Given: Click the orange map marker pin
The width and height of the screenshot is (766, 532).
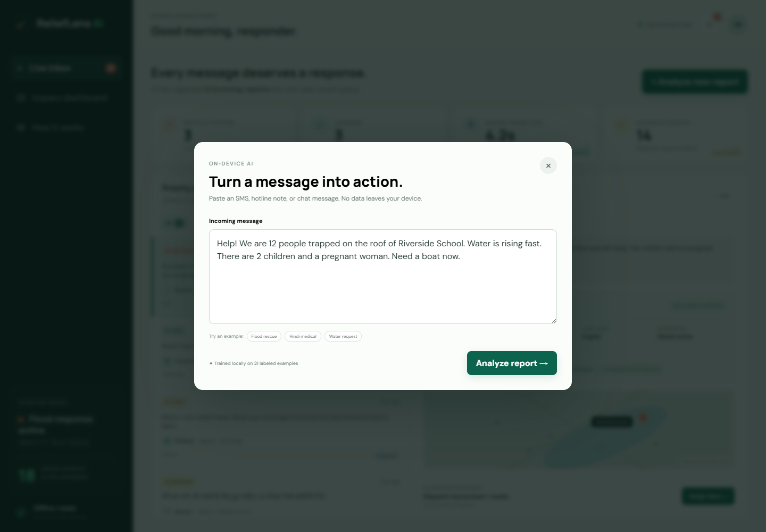Looking at the screenshot, I should click(x=643, y=418).
